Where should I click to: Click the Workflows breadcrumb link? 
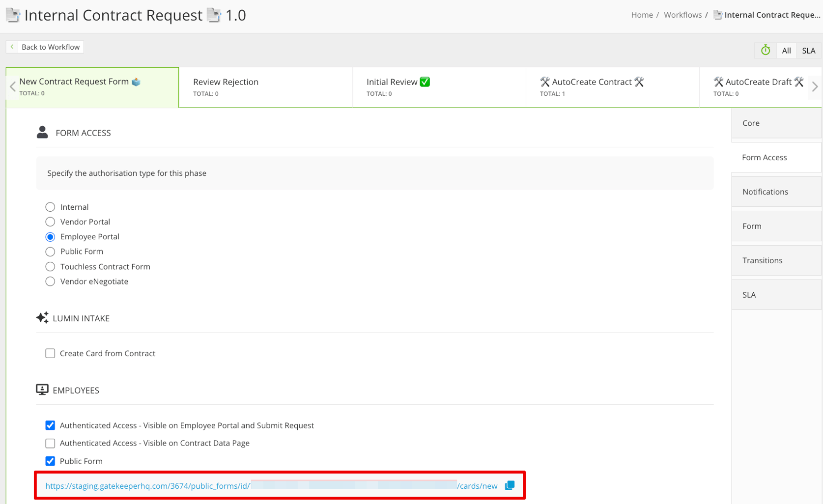tap(682, 15)
